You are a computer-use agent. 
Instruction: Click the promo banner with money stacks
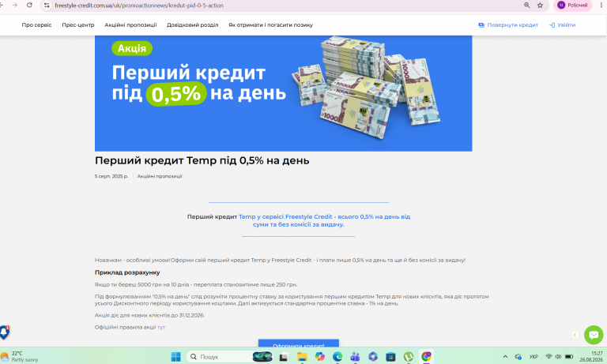tap(284, 93)
